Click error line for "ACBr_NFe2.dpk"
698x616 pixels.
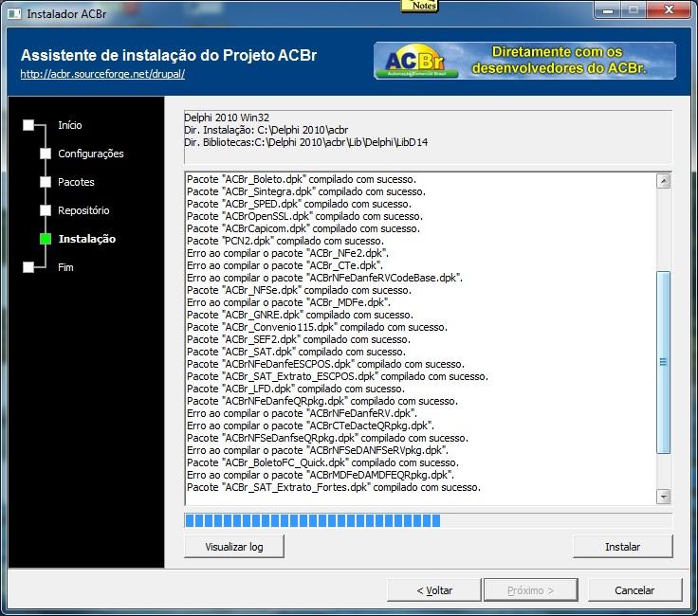[287, 253]
